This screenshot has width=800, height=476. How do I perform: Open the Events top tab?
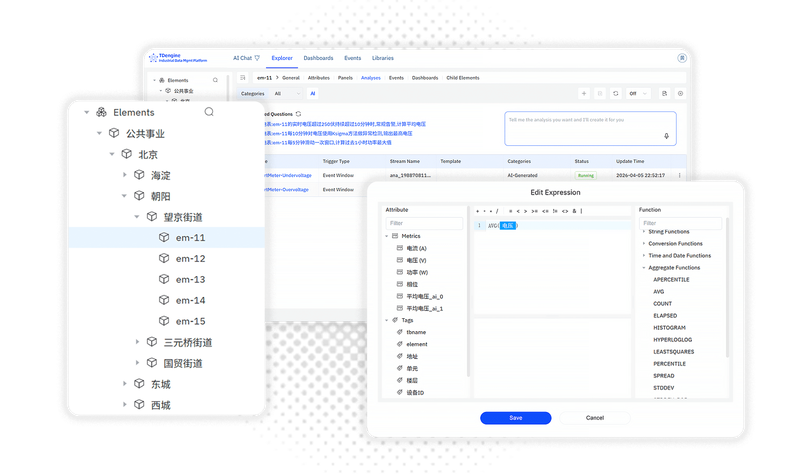click(x=353, y=58)
